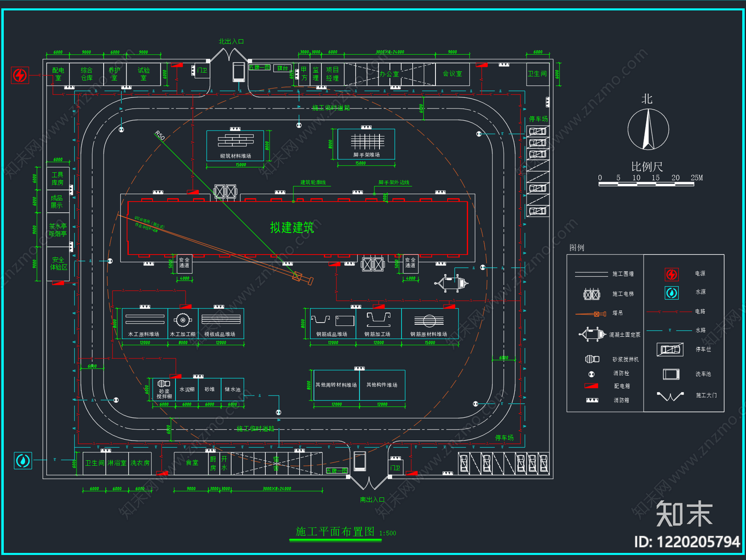Click the 电源 power icon in the legend
The image size is (746, 560).
click(671, 274)
